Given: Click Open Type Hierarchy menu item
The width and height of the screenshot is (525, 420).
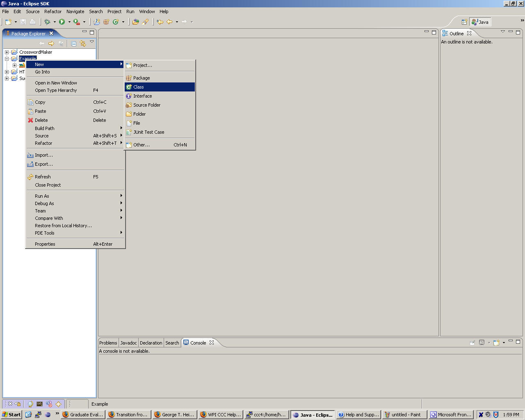Looking at the screenshot, I should click(x=75, y=90).
